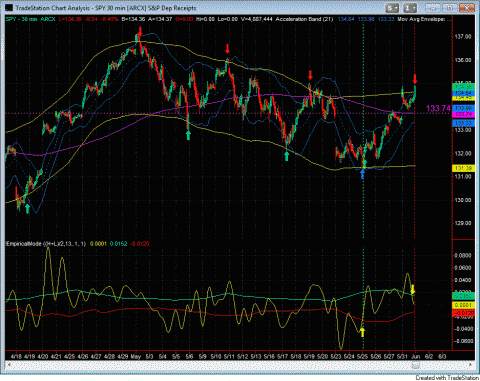This screenshot has height=381, width=480.
Task: Click the Jun label on the time axis
Action: (x=416, y=356)
